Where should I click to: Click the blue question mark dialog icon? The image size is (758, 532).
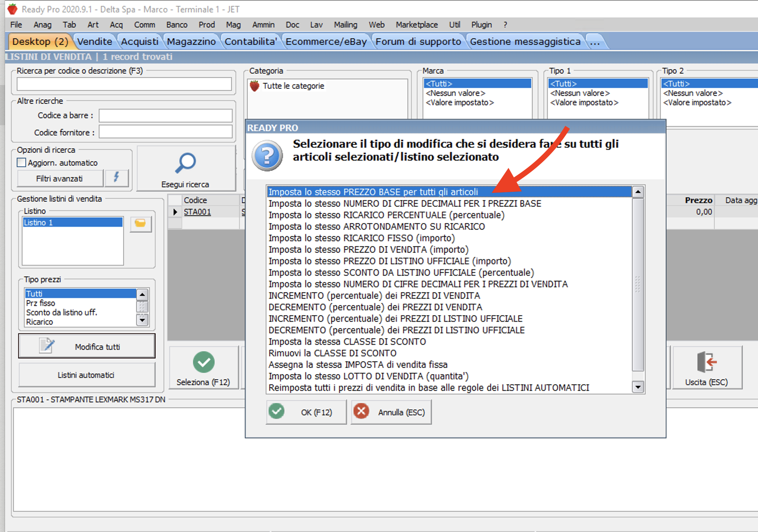point(267,155)
